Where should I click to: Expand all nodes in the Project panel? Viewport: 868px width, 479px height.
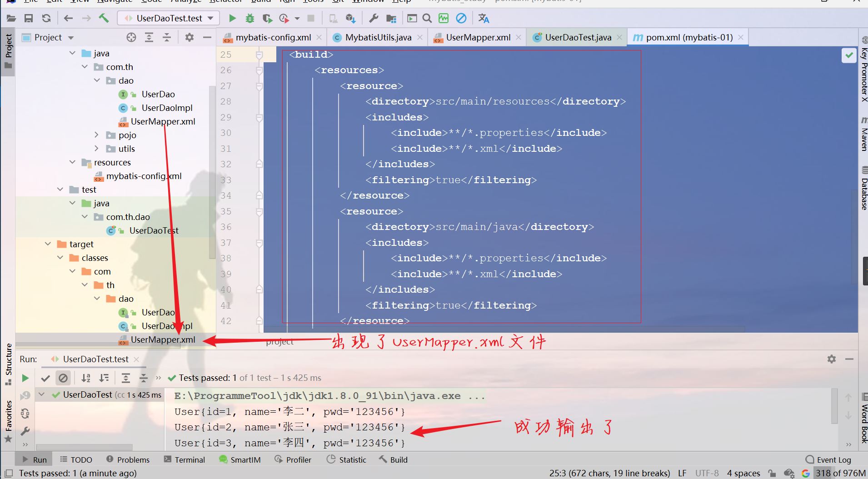pos(149,37)
